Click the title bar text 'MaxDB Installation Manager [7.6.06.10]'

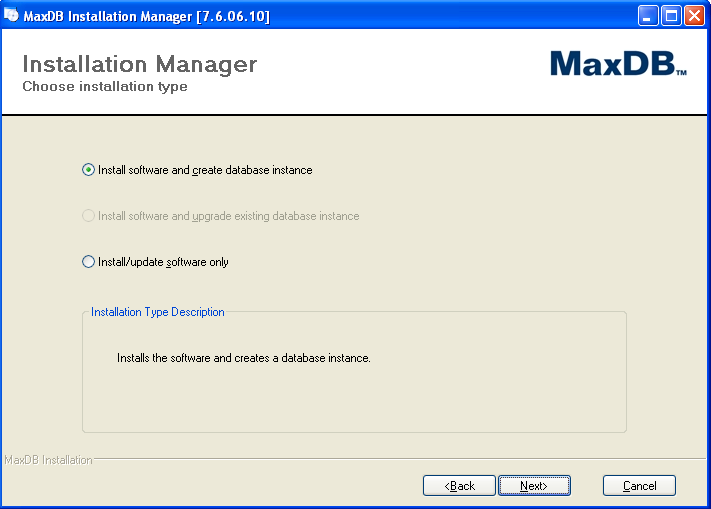[146, 16]
